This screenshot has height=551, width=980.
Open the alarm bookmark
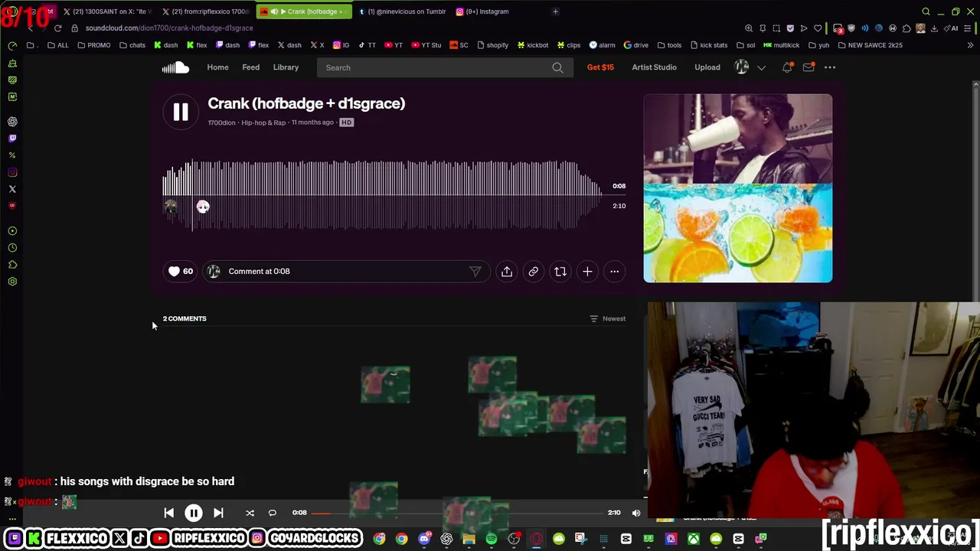tap(603, 45)
